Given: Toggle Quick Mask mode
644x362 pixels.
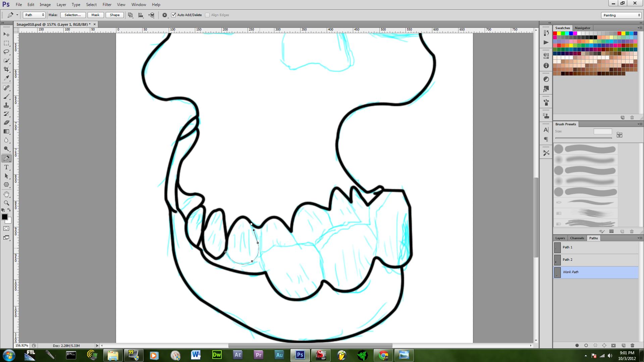Looking at the screenshot, I should point(6,229).
